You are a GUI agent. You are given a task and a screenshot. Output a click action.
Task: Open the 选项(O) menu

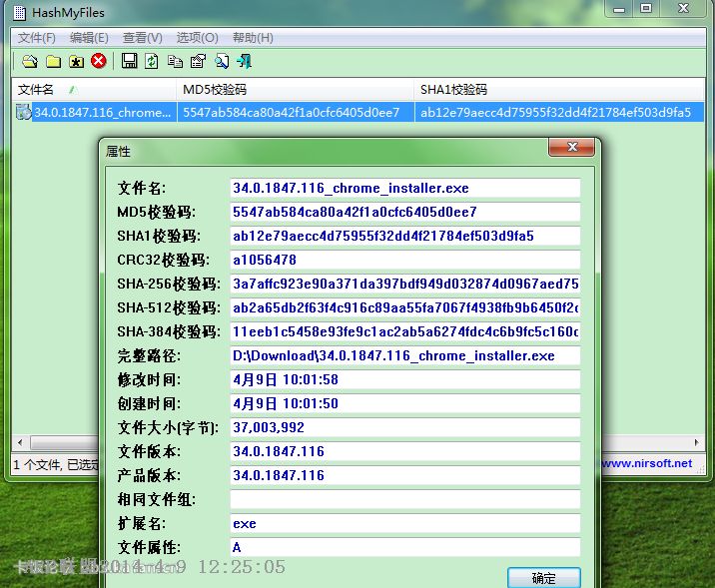point(198,38)
